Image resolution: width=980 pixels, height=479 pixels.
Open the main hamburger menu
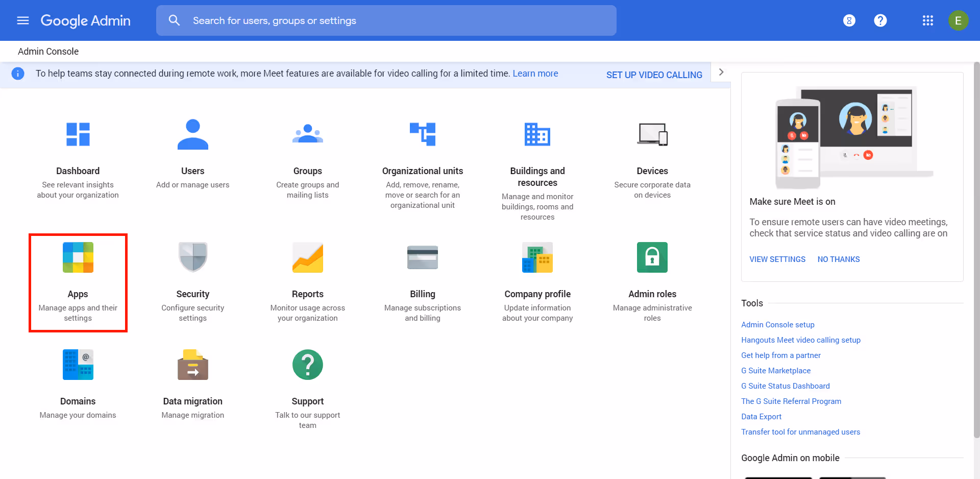[23, 20]
